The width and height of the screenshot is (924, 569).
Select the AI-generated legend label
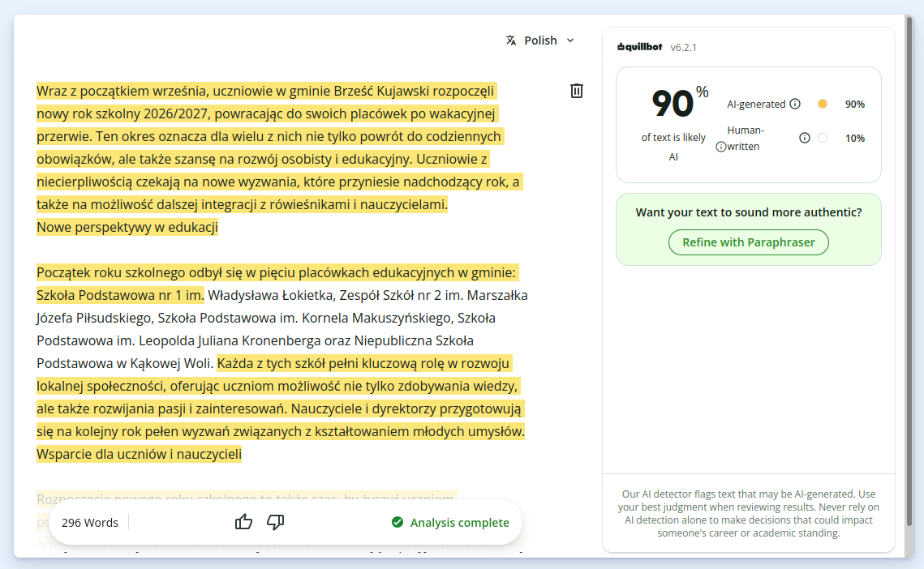click(x=756, y=105)
